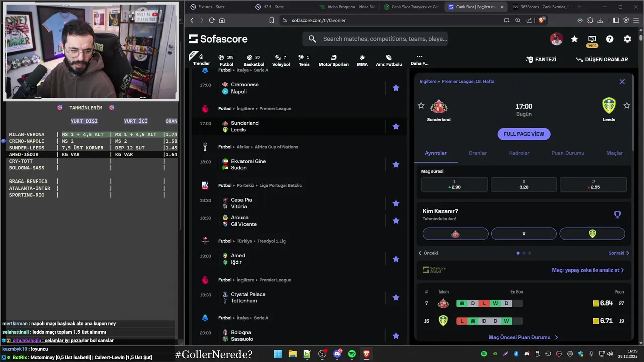Favorite Sunderland team star in detail panel

pos(421,105)
